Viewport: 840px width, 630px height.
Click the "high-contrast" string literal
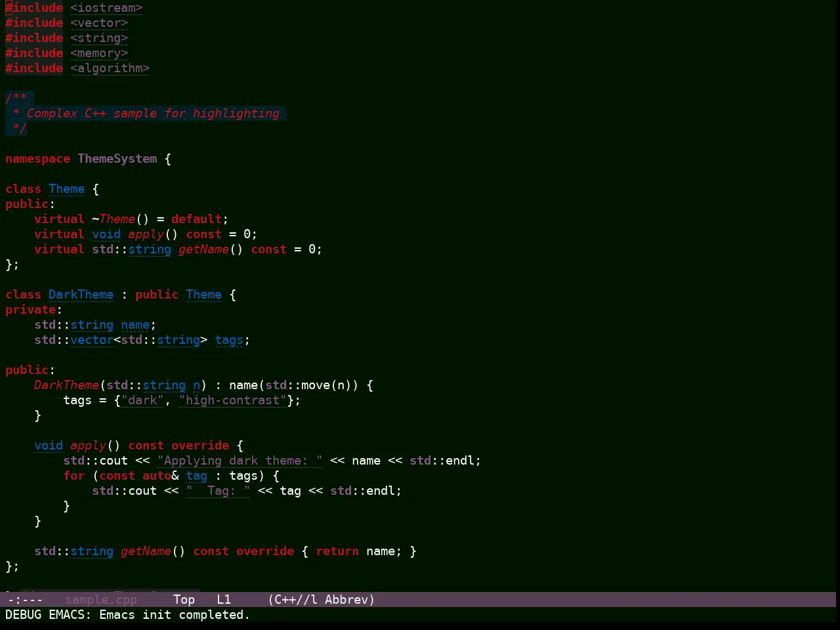pyautogui.click(x=232, y=400)
